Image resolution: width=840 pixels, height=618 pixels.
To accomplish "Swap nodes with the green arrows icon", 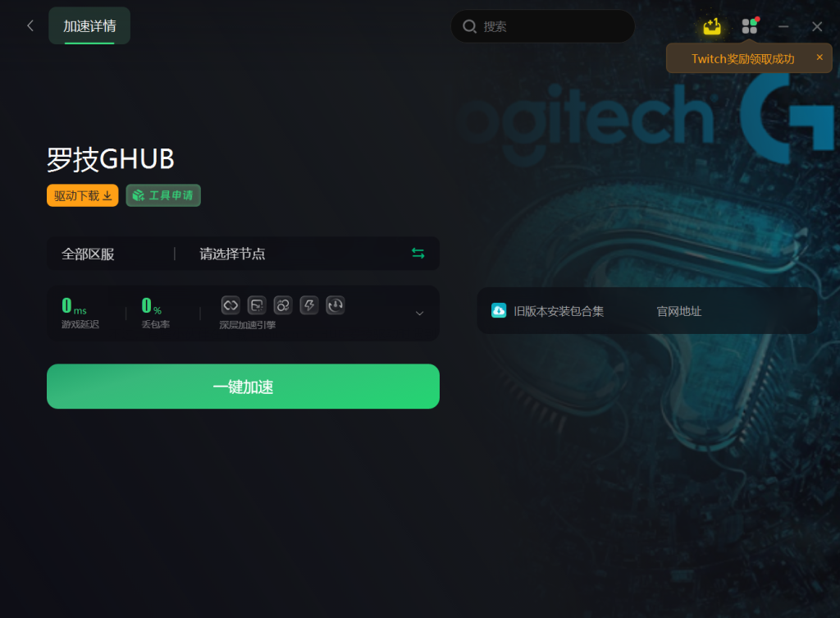I will point(418,253).
